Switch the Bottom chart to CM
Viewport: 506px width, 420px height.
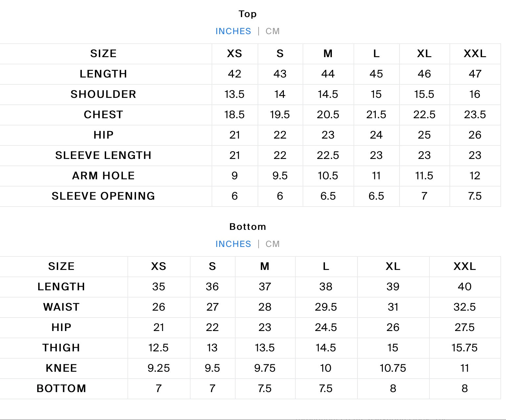click(272, 244)
